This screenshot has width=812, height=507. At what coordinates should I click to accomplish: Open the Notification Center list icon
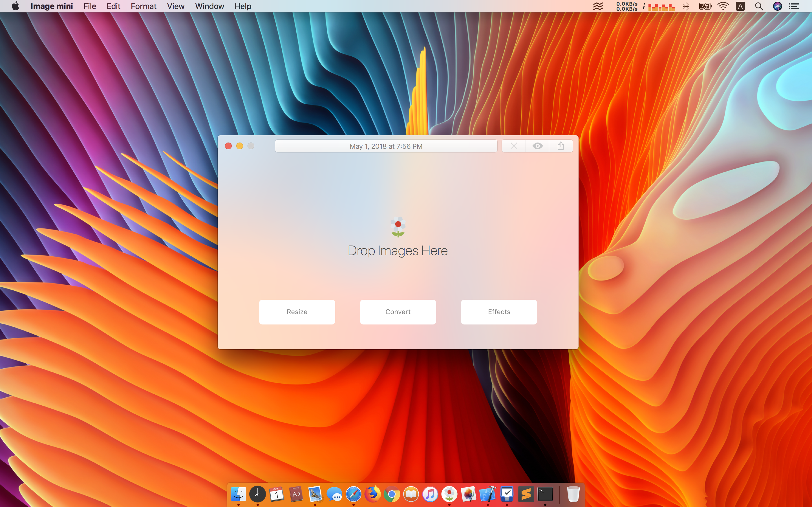(794, 6)
